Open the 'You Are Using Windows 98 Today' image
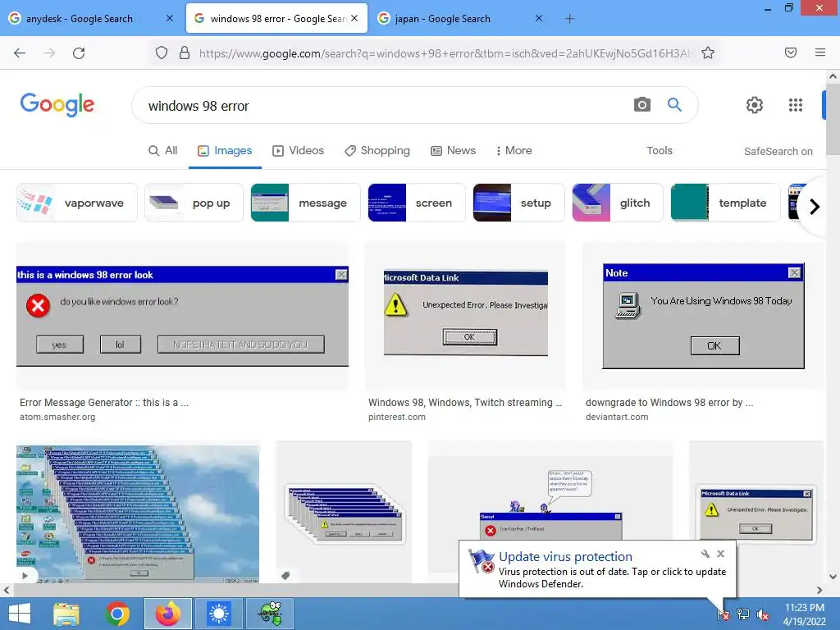 pyautogui.click(x=703, y=316)
